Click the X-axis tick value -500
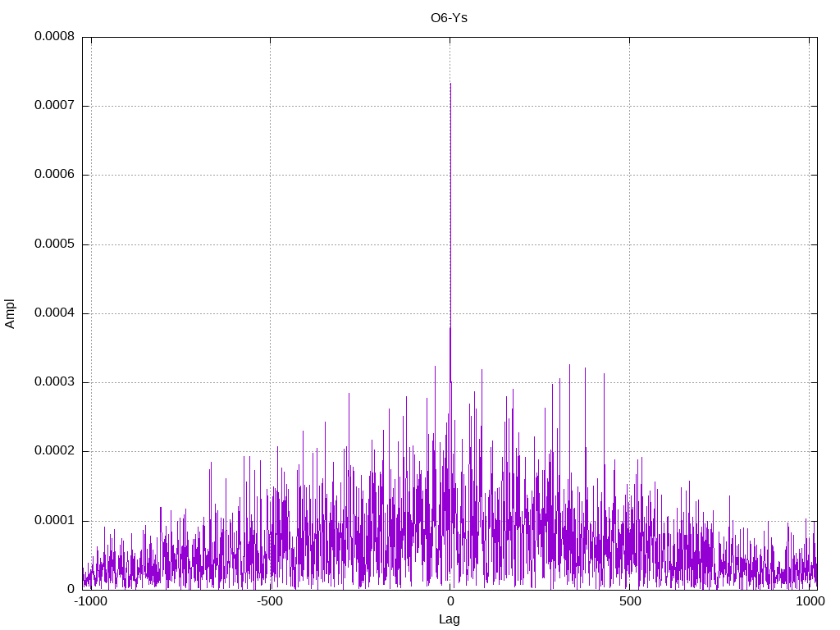The width and height of the screenshot is (840, 630). point(270,601)
